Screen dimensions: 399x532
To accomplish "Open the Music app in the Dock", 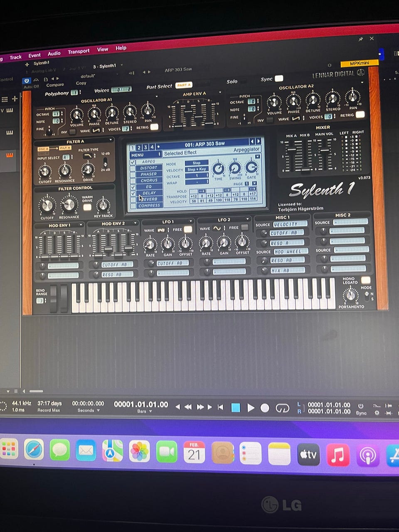I will pyautogui.click(x=337, y=454).
